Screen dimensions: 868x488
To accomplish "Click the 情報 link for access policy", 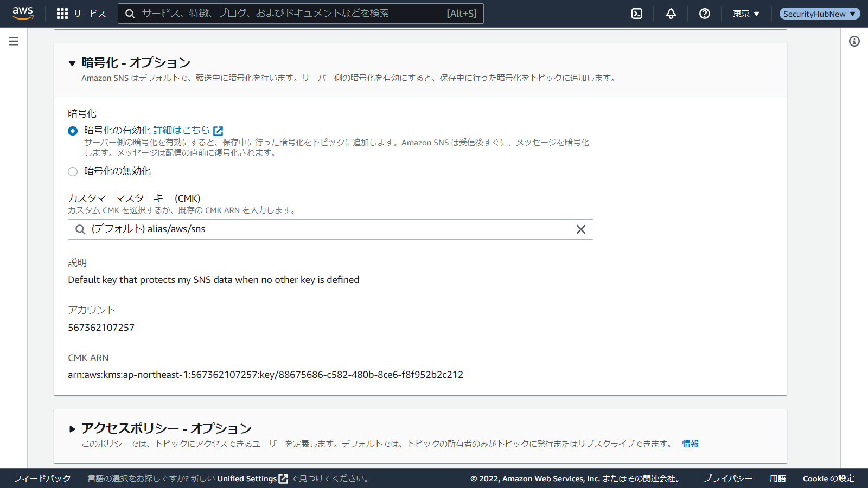I will coord(690,444).
